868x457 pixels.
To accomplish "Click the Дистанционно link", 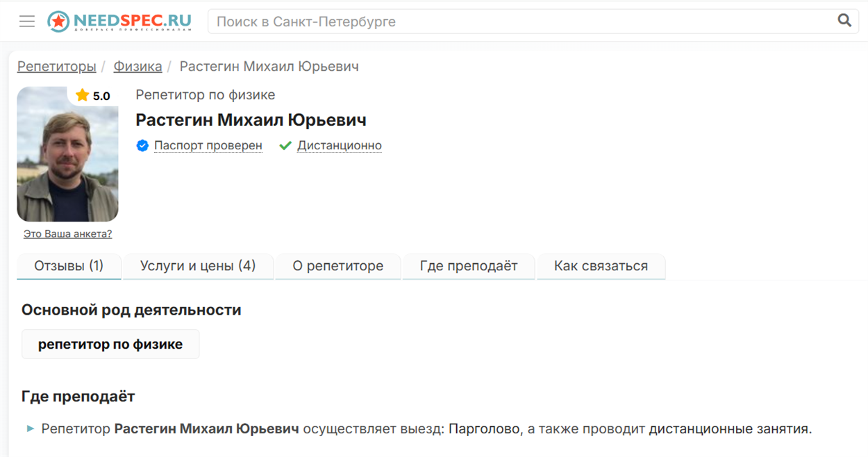I will tap(340, 146).
